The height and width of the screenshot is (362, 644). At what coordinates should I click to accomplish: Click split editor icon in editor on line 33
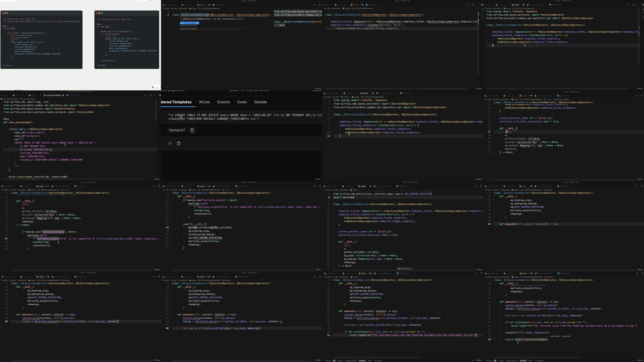pyautogui.click(x=320, y=186)
